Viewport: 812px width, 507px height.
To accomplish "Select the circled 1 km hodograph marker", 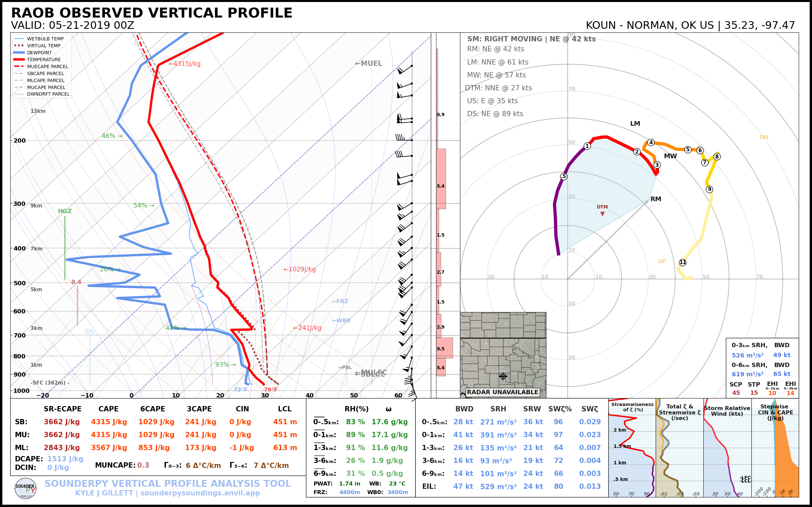I will tap(587, 146).
